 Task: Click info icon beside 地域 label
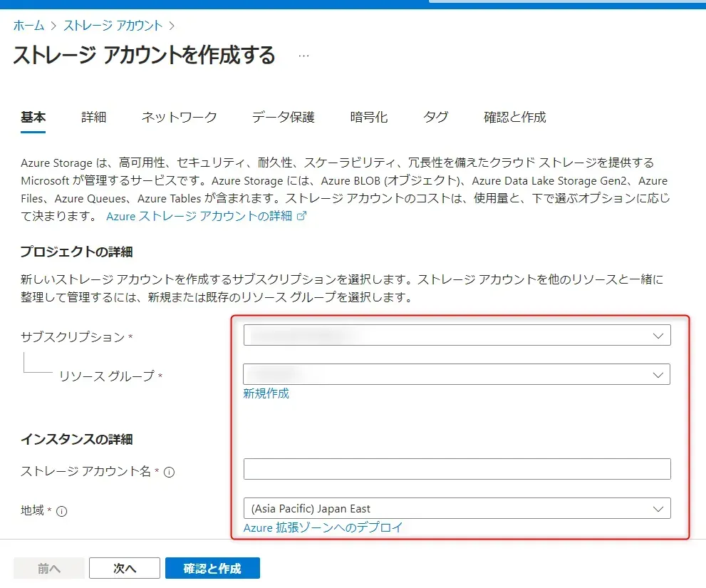tap(62, 511)
